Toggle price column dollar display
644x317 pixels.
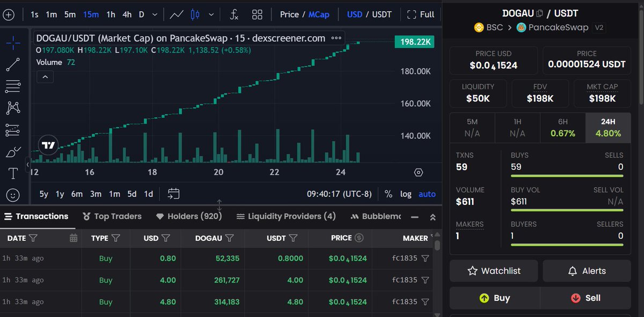359,238
